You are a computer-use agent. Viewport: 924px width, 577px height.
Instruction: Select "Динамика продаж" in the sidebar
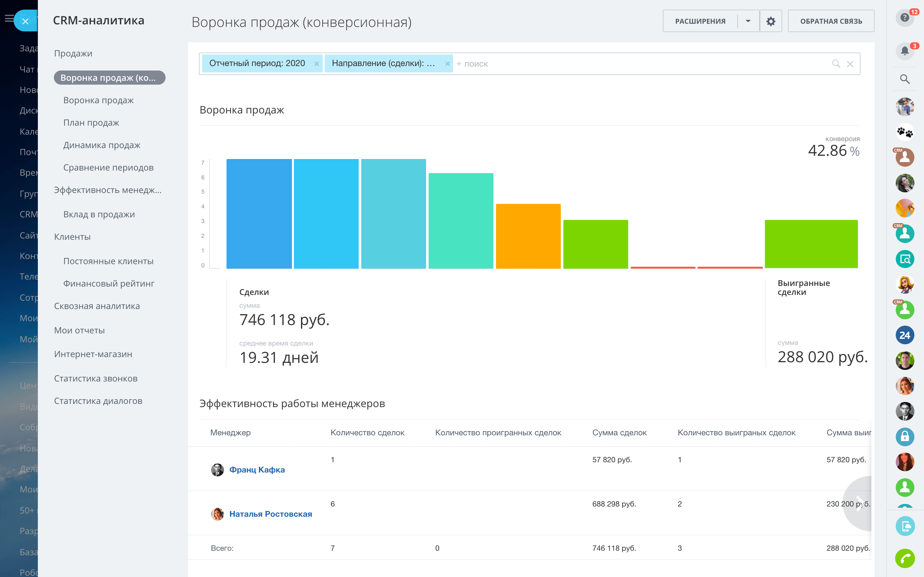tap(102, 145)
